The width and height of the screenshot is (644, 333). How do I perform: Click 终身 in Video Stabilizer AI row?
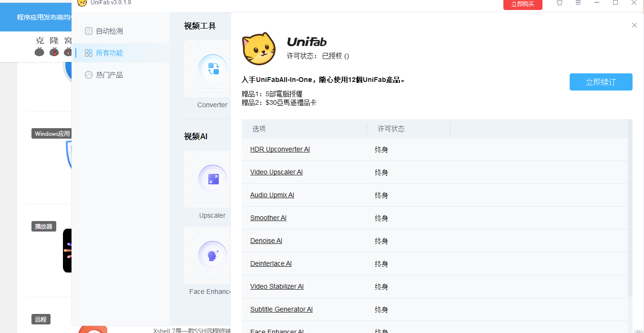[381, 287]
